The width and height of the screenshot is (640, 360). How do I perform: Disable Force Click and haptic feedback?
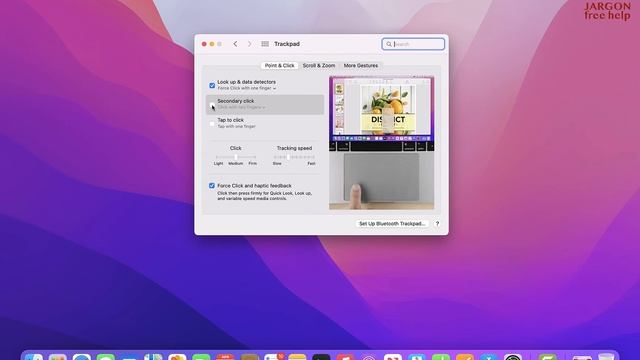pos(212,186)
